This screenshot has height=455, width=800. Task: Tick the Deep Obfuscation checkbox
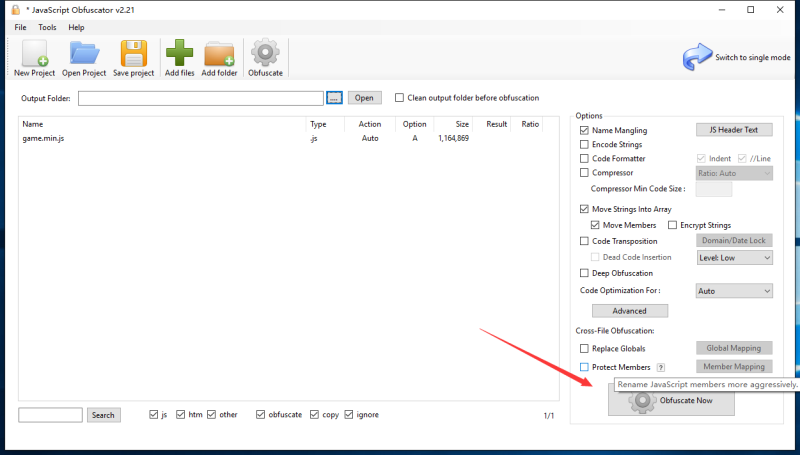[584, 273]
